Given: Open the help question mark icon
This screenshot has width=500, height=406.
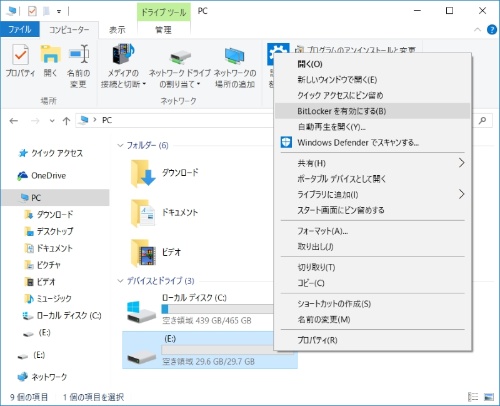Looking at the screenshot, I should pos(492,30).
